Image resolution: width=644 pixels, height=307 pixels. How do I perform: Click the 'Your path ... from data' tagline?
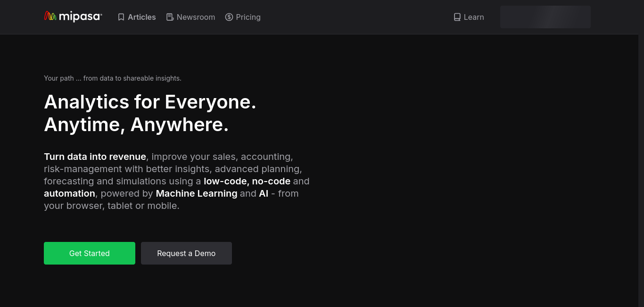click(113, 78)
